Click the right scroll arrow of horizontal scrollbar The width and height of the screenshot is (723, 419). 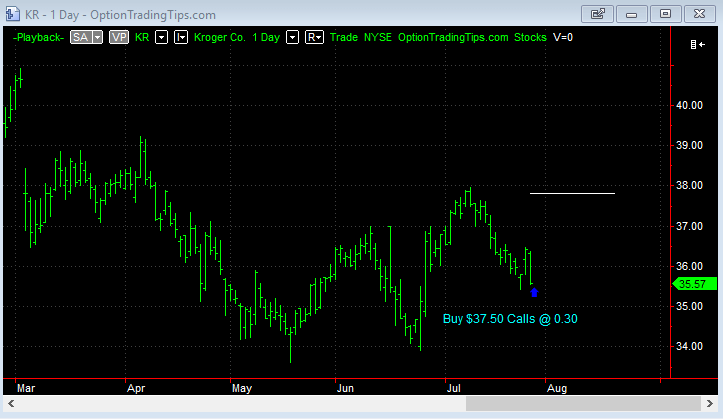click(710, 404)
